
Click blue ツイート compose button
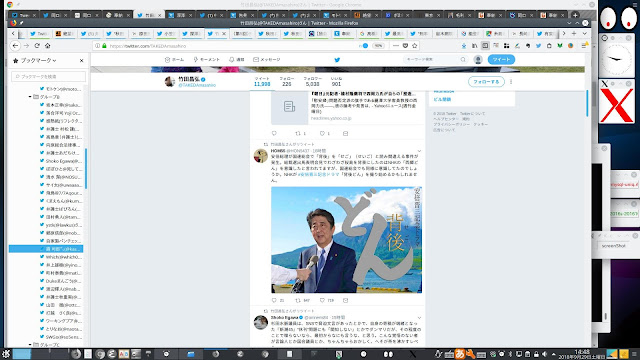[x=501, y=60]
